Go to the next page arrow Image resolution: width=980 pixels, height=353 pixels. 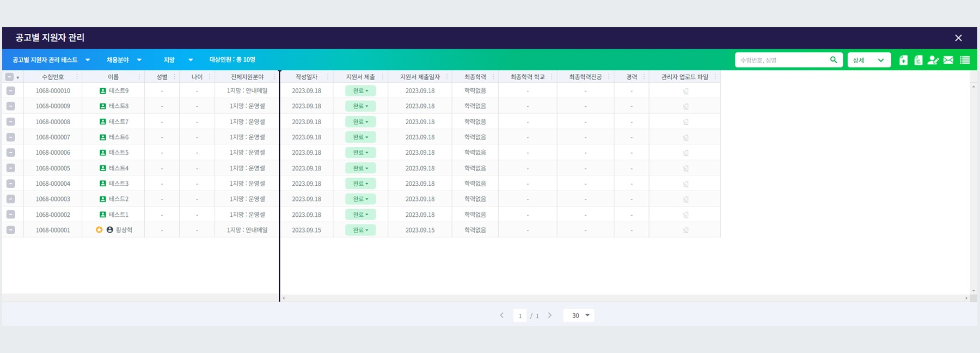[550, 315]
